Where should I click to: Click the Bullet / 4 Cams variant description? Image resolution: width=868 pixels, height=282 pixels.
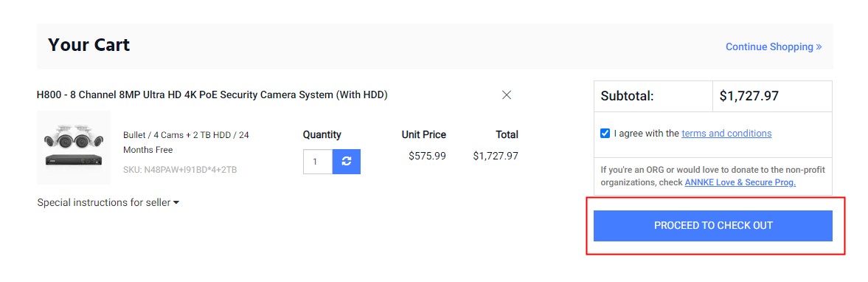pos(186,142)
